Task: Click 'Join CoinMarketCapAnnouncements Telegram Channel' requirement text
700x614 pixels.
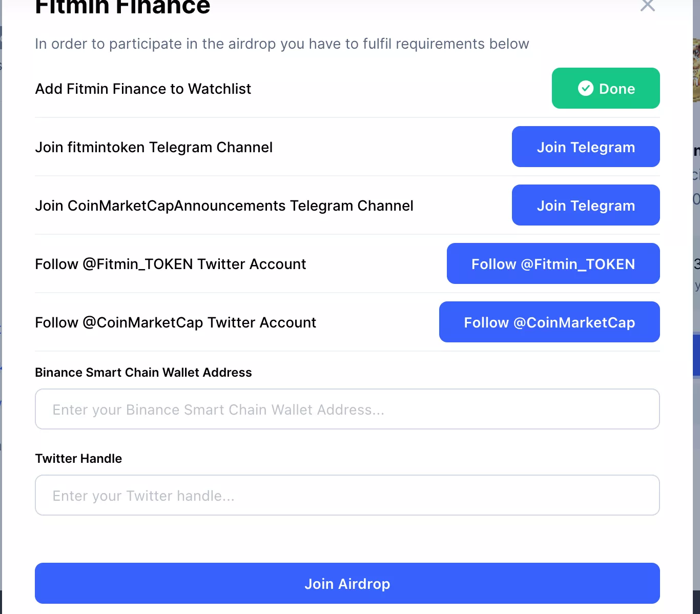Action: coord(224,206)
